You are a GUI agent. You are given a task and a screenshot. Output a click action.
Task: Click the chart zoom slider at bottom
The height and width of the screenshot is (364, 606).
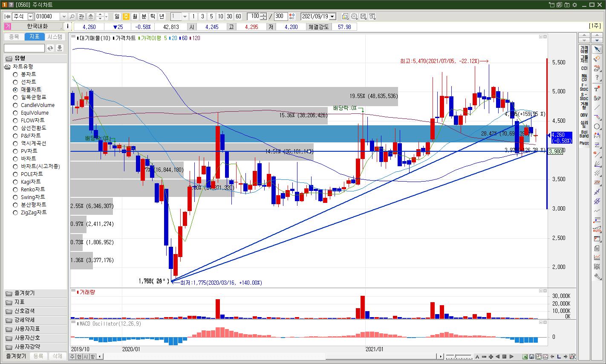tap(459, 356)
